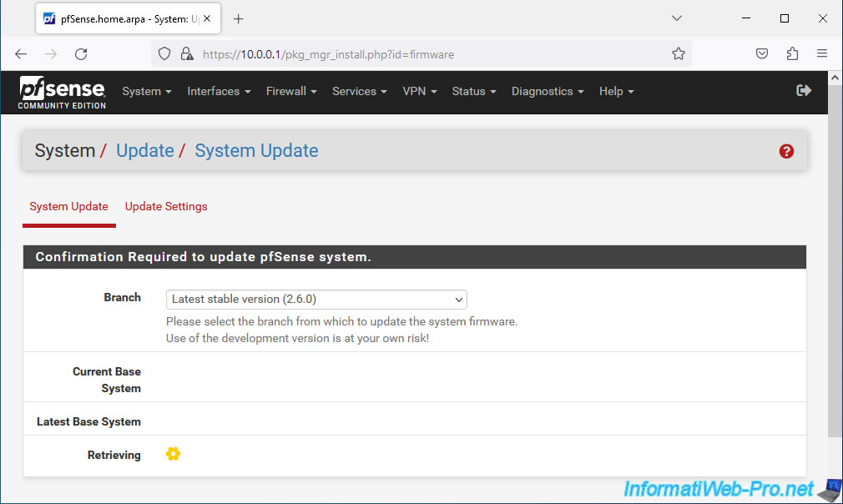Click the Retrieving gear spinner icon
Screen dimensions: 843x504
coord(173,454)
